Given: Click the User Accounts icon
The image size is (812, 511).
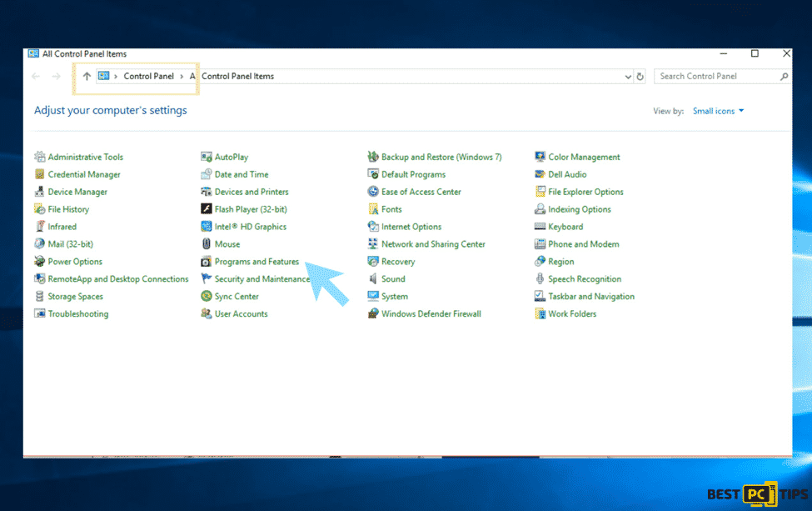Looking at the screenshot, I should (206, 313).
